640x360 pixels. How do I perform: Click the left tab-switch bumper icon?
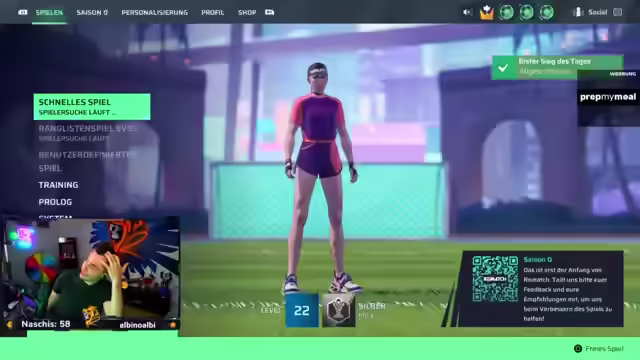[23, 12]
